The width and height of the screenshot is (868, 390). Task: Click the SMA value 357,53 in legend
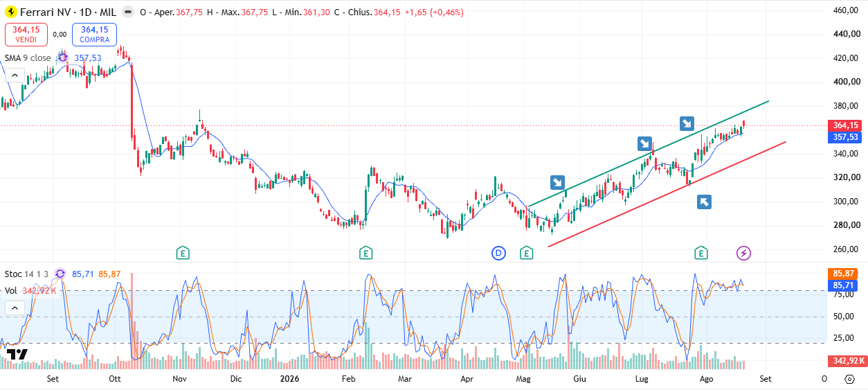88,58
